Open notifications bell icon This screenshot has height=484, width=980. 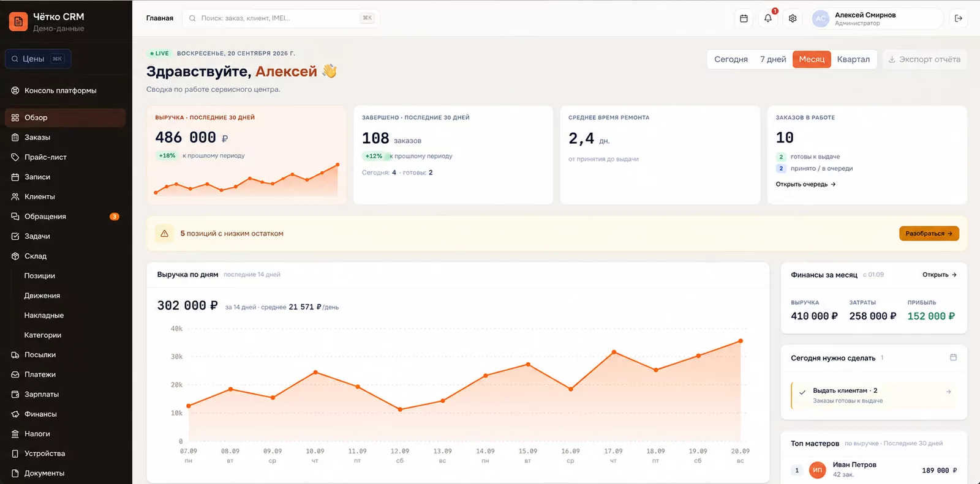click(768, 18)
